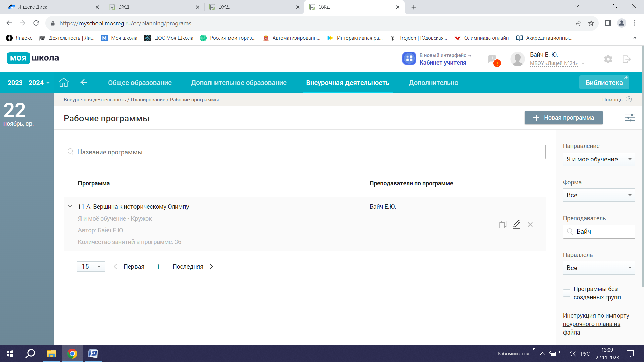Open the Chrome profile icon
644x362 pixels.
622,23
